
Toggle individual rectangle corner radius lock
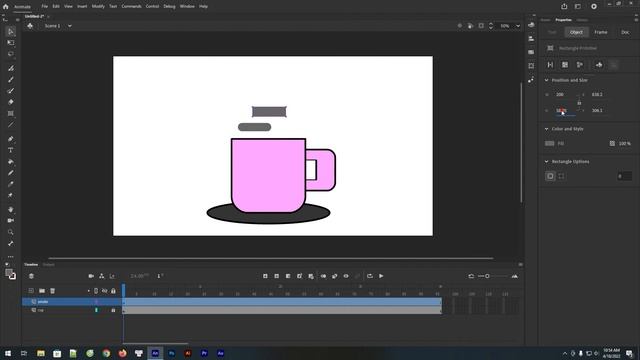pyautogui.click(x=561, y=176)
